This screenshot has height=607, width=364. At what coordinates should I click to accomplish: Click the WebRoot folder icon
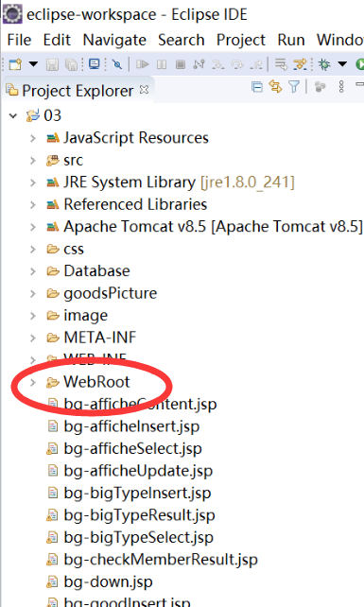pos(53,383)
